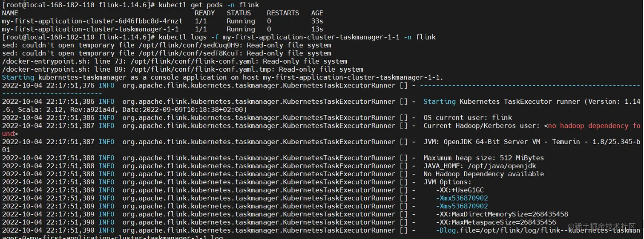Click the 'JVM Options:' text
This screenshot has width=644, height=239.
(x=447, y=182)
